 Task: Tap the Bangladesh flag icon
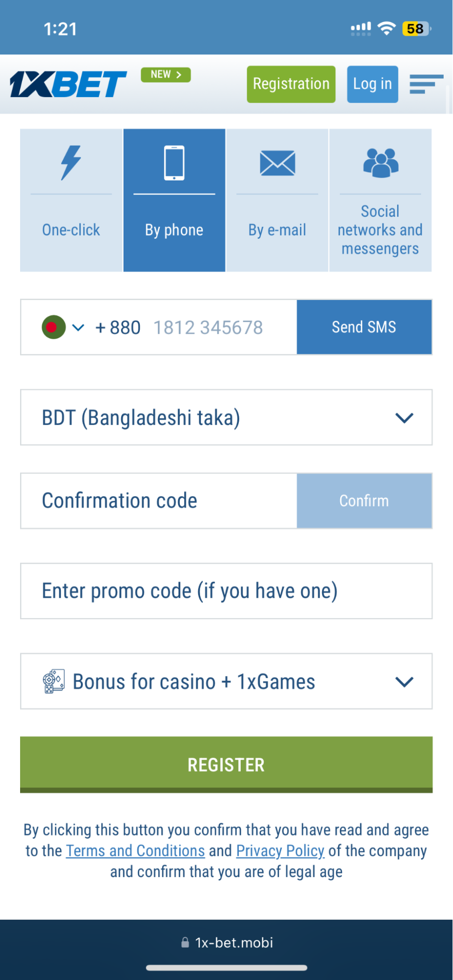53,327
